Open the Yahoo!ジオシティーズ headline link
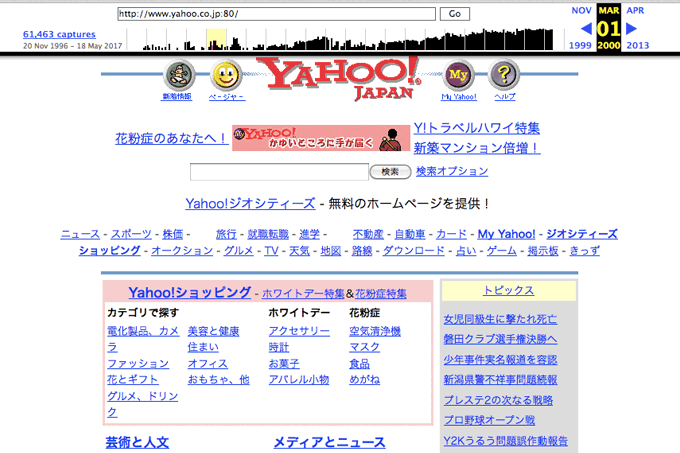 pyautogui.click(x=250, y=203)
